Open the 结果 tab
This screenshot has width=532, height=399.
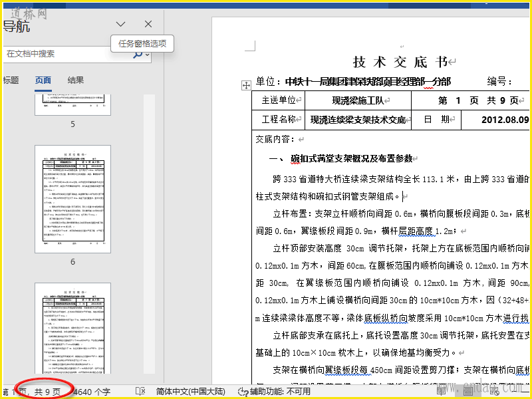coord(75,80)
